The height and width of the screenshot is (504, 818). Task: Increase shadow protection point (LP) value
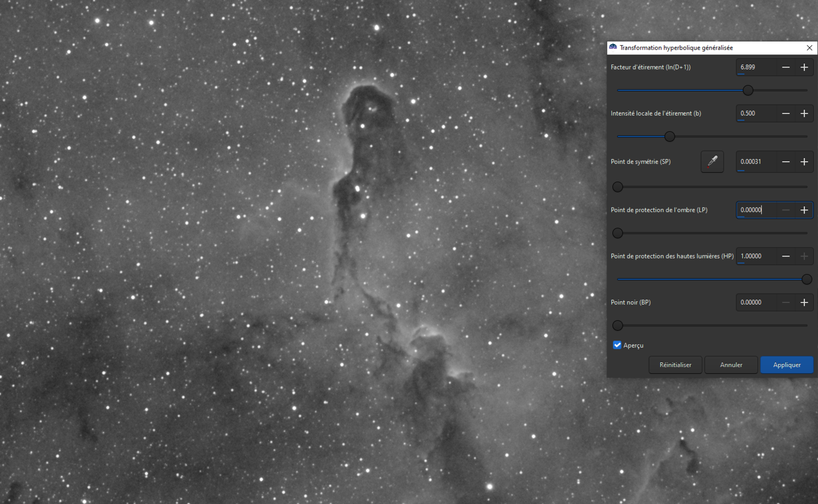click(x=804, y=210)
